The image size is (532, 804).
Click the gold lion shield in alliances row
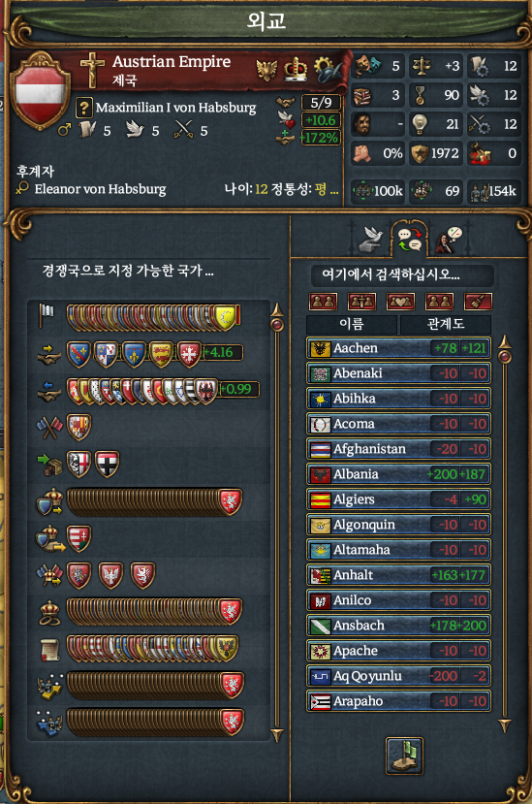161,354
